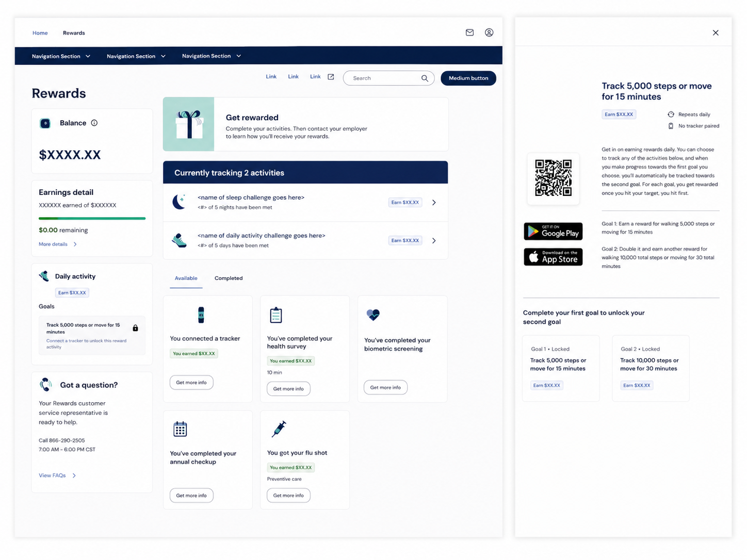747x560 pixels.
Task: Click the external link icon beside Link
Action: click(x=331, y=77)
